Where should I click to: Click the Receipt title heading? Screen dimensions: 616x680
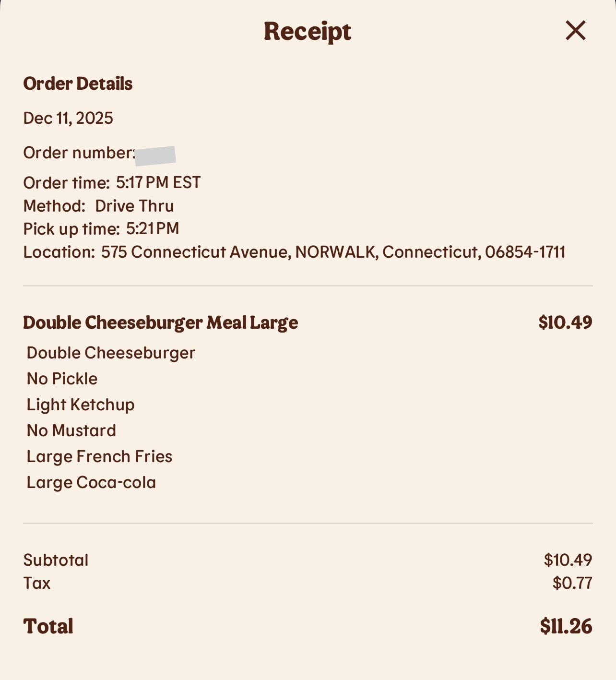tap(308, 32)
